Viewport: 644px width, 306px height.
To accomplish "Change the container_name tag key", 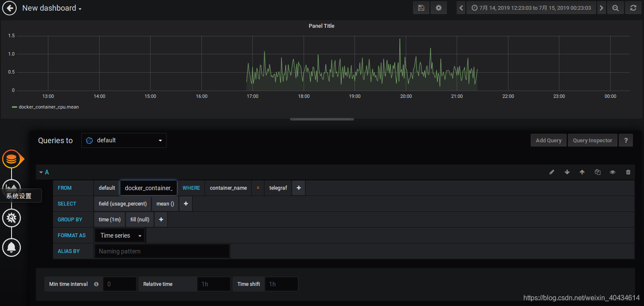I will (x=228, y=188).
